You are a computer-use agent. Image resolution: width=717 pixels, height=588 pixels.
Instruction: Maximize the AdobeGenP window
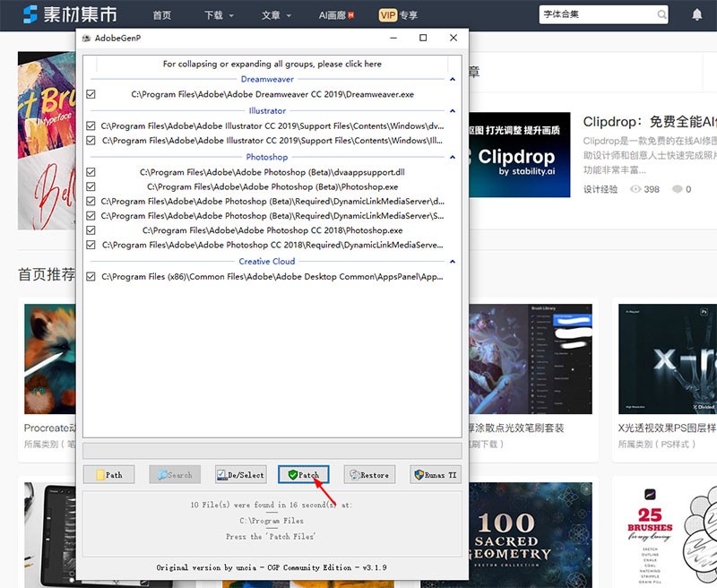[x=423, y=38]
